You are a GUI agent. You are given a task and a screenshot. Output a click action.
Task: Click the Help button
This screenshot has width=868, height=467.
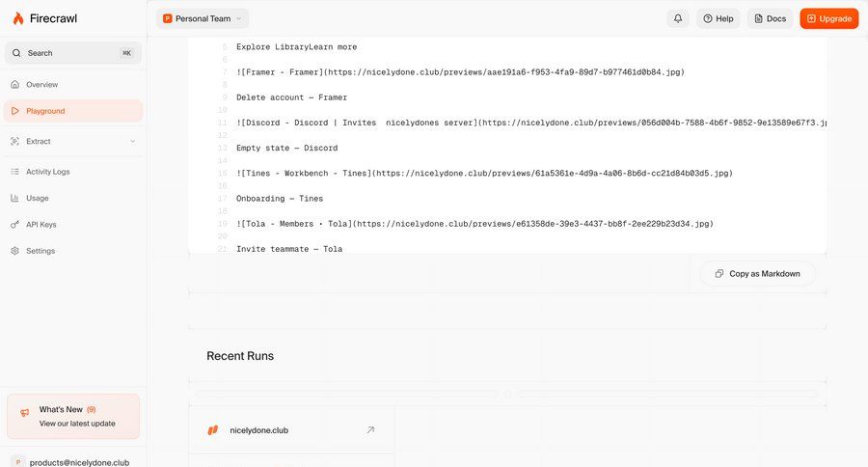(x=718, y=18)
